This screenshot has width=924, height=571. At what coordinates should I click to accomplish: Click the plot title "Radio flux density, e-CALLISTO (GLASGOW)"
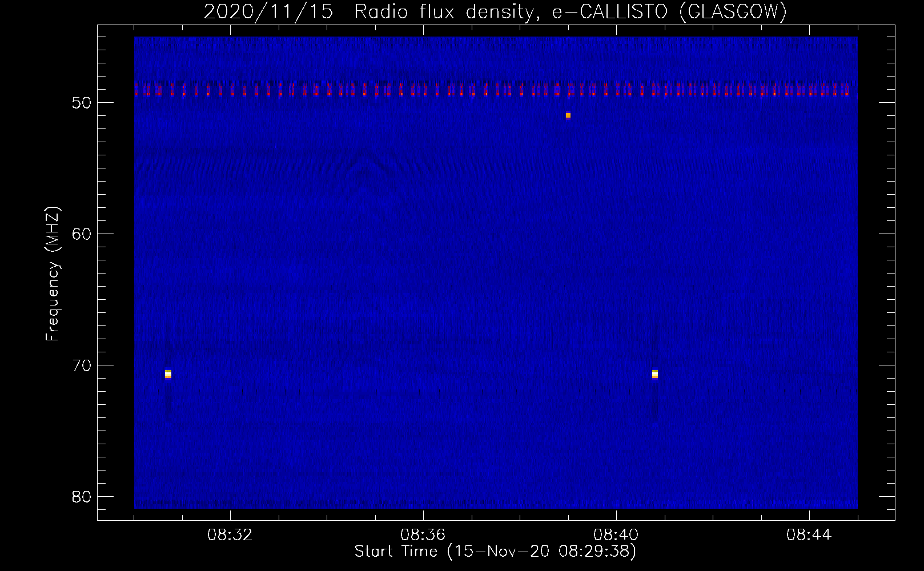570,11
